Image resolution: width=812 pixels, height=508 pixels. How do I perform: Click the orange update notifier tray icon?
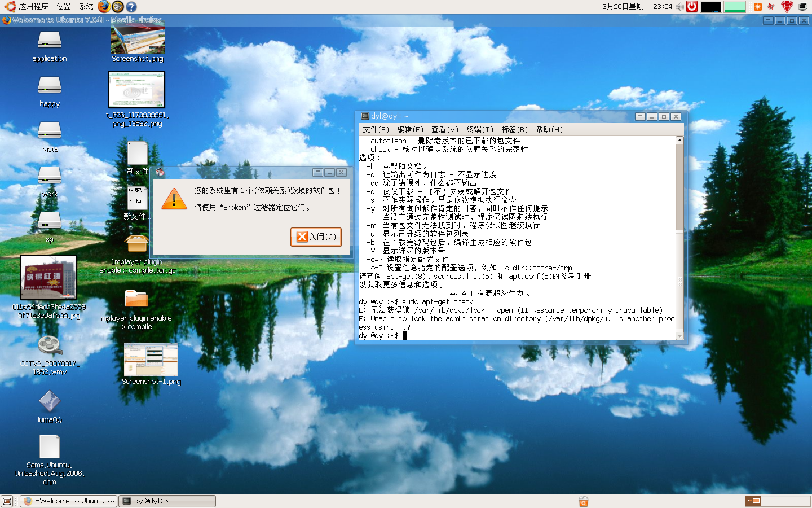[758, 7]
